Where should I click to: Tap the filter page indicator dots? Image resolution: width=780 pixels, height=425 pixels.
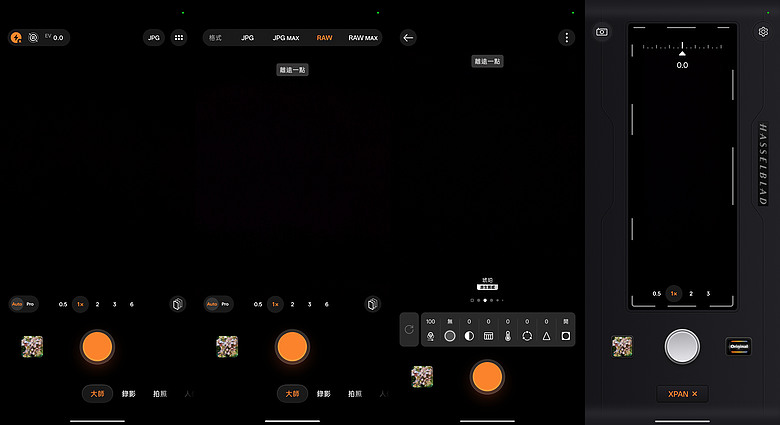click(488, 300)
